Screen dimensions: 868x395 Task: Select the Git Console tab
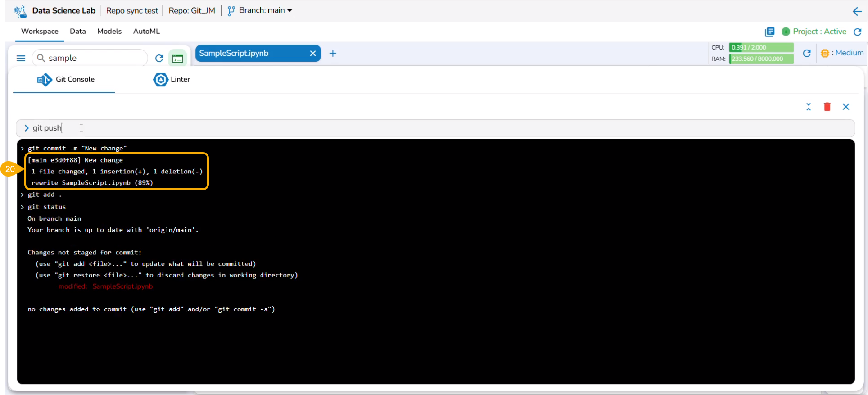tap(66, 79)
